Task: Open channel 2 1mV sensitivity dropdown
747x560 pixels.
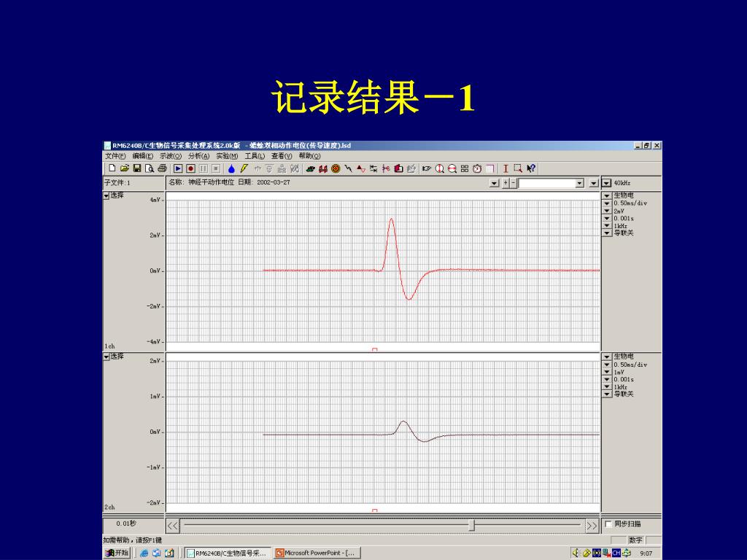Action: click(x=606, y=373)
